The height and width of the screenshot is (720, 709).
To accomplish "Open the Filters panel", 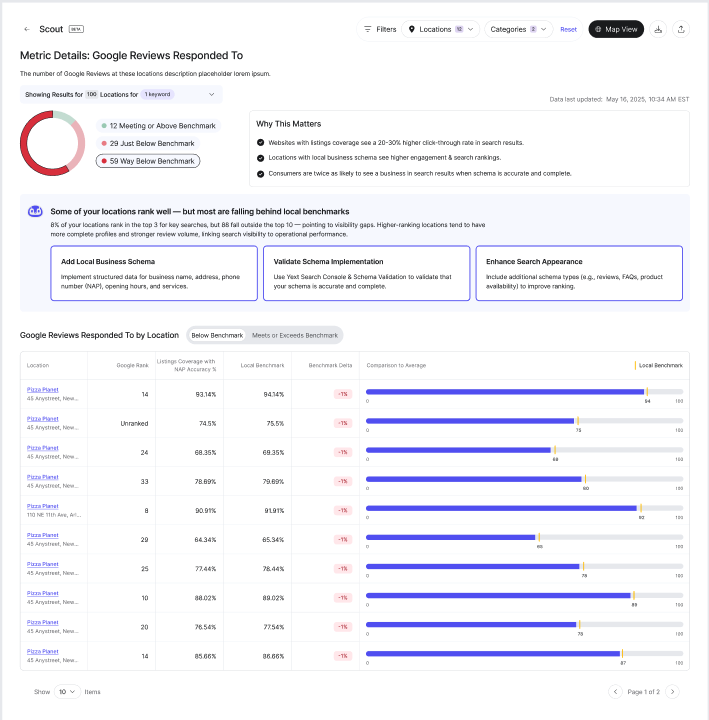I will (x=379, y=29).
